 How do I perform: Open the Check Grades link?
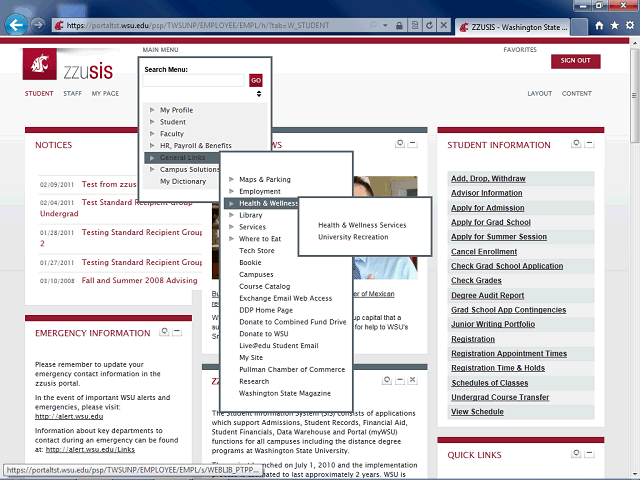click(476, 280)
